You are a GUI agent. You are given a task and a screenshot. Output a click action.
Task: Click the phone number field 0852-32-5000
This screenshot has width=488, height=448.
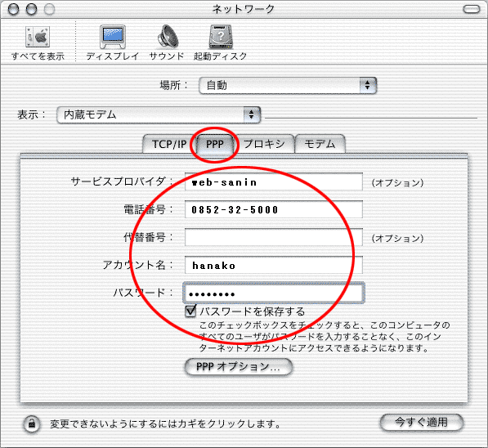(274, 209)
